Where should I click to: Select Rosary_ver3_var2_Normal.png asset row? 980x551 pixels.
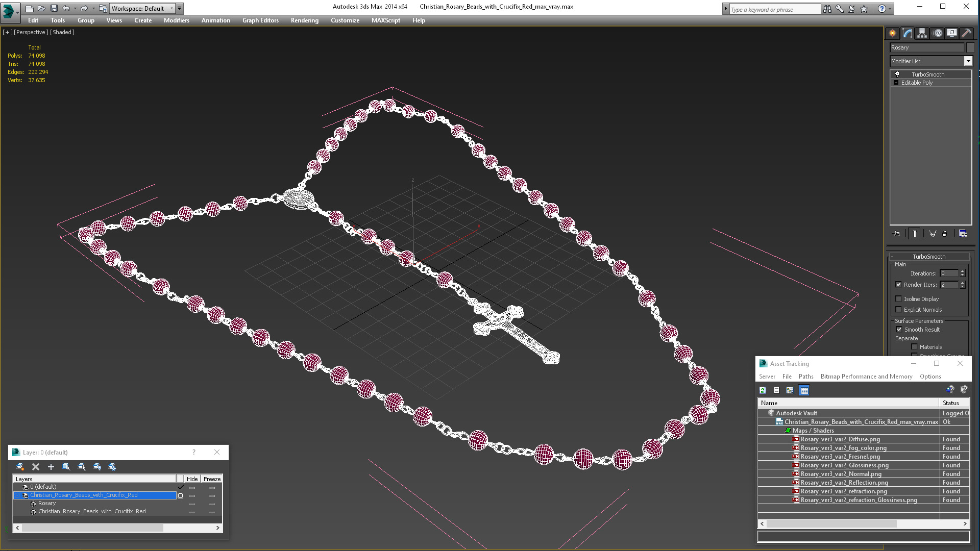(x=841, y=474)
